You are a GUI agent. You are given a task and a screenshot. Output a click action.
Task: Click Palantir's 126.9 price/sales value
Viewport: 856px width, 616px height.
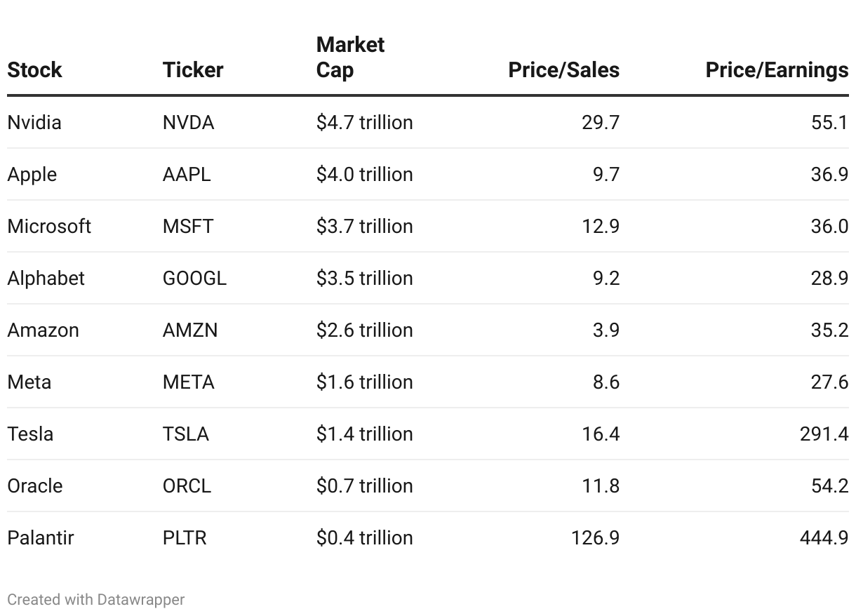click(x=596, y=538)
